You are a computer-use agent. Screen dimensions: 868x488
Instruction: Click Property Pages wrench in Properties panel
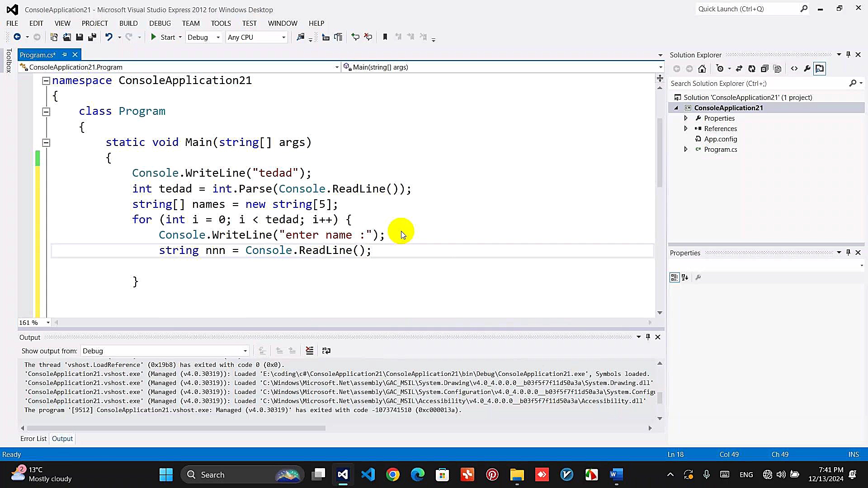pyautogui.click(x=698, y=277)
